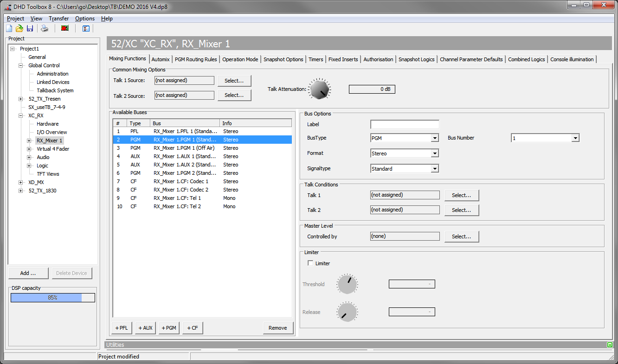The height and width of the screenshot is (364, 618).
Task: Open the print dialog
Action: (44, 28)
